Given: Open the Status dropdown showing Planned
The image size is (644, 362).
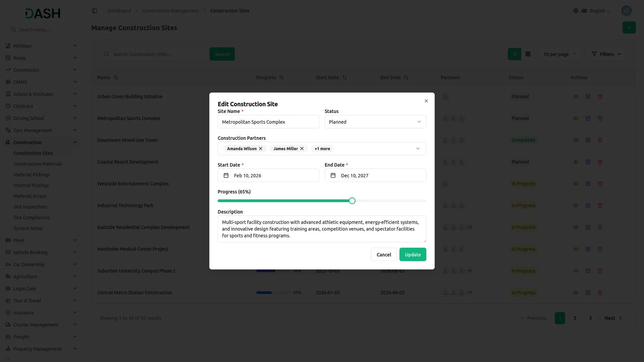Looking at the screenshot, I should click(375, 122).
